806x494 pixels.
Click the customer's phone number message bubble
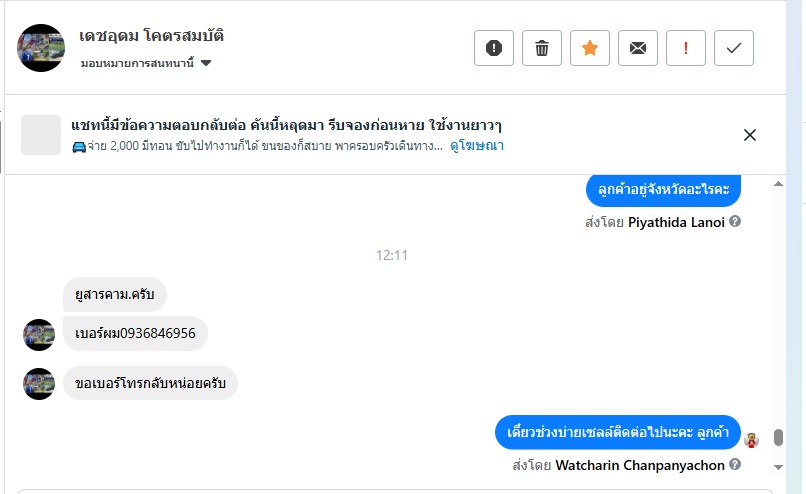point(135,333)
